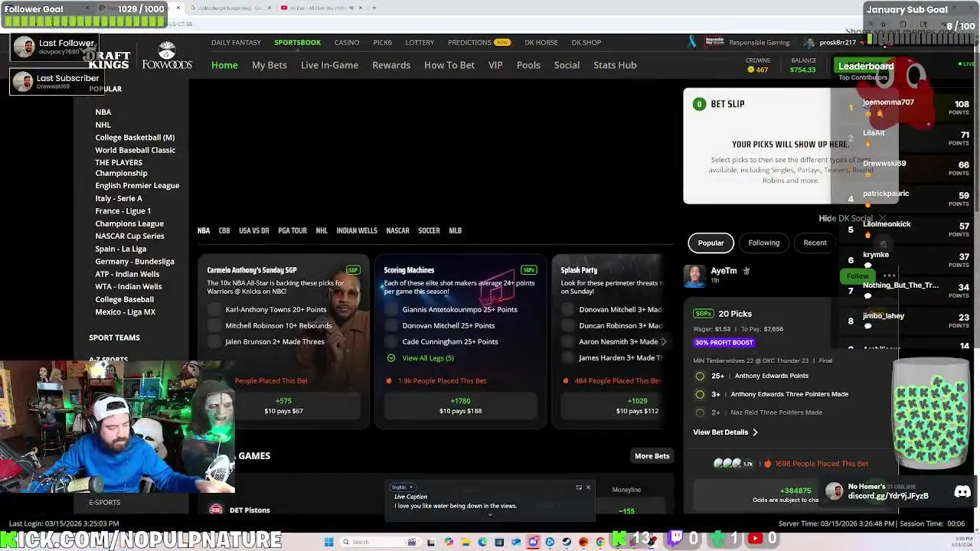Expand the Live Caption window icon
This screenshot has height=551, width=980.
[579, 487]
